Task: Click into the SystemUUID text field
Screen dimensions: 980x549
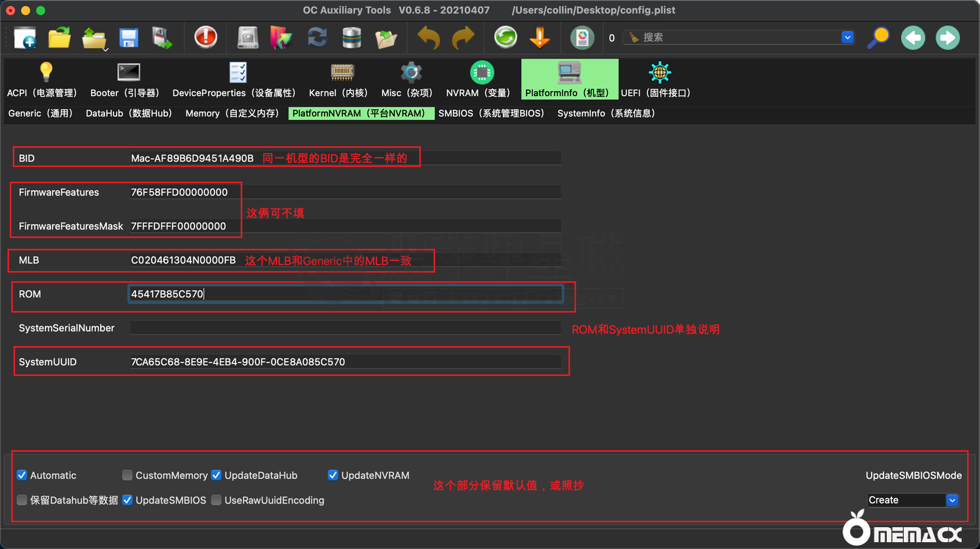Action: pyautogui.click(x=345, y=362)
